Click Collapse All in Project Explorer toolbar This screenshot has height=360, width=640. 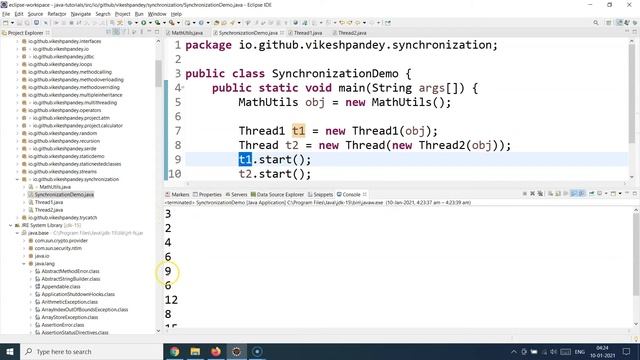(109, 32)
